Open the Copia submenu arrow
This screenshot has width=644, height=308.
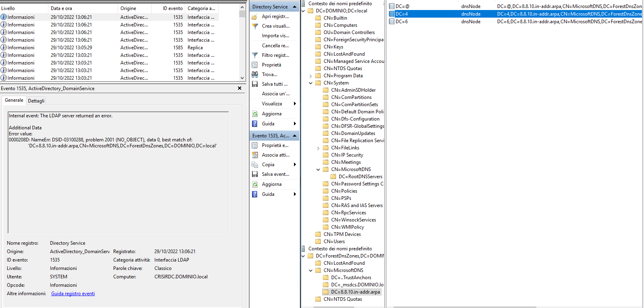(x=295, y=165)
